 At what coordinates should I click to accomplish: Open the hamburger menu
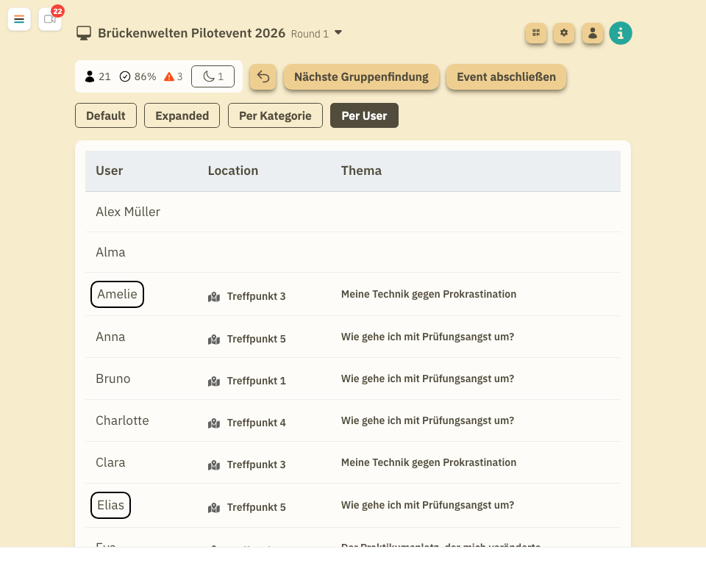coord(19,19)
